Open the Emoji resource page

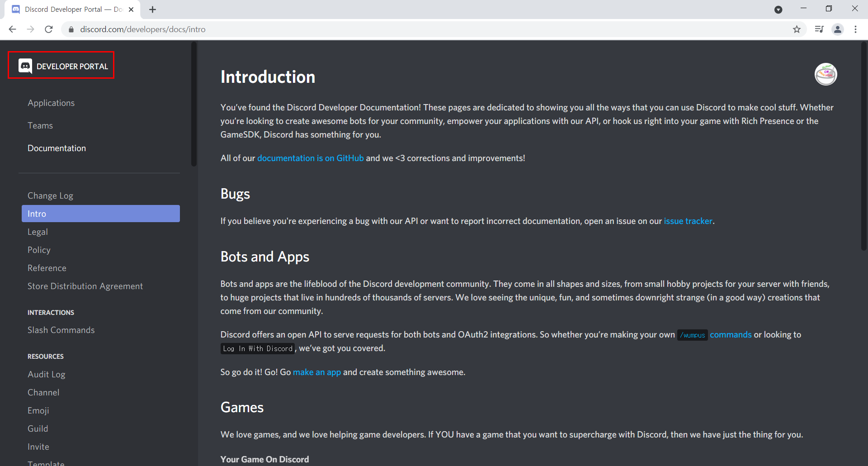[38, 411]
